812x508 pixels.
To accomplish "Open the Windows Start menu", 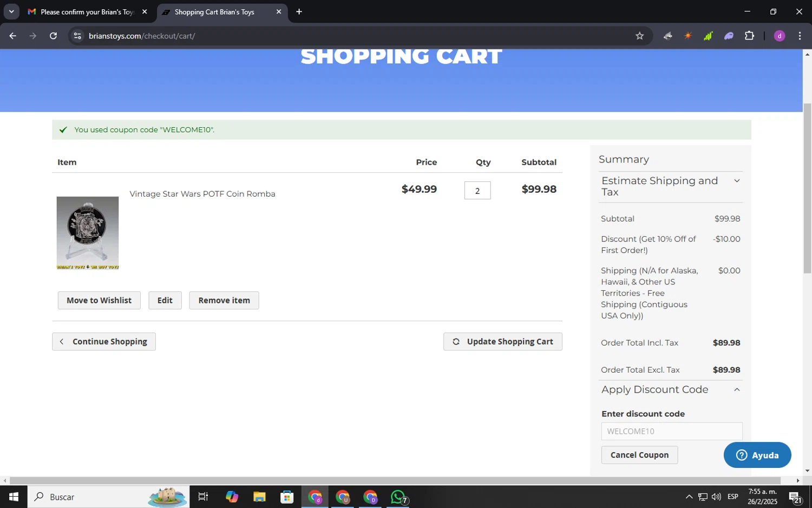I will (x=14, y=497).
